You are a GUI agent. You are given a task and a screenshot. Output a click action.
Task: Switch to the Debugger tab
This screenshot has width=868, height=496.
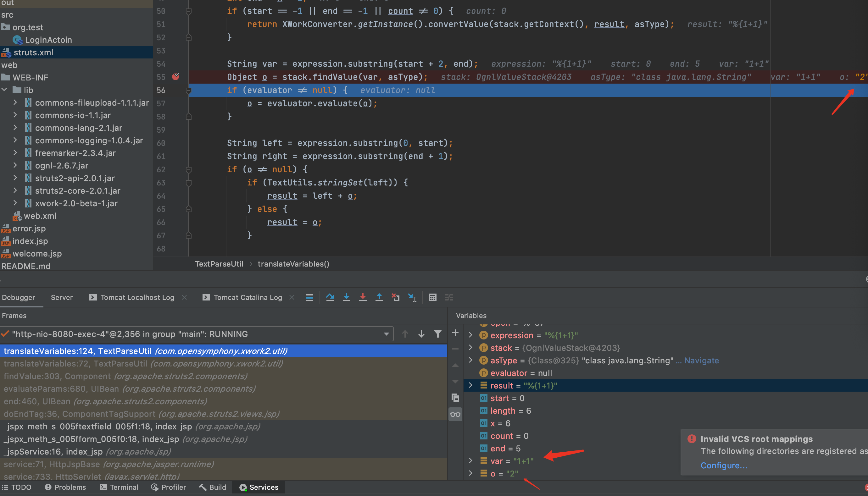19,297
